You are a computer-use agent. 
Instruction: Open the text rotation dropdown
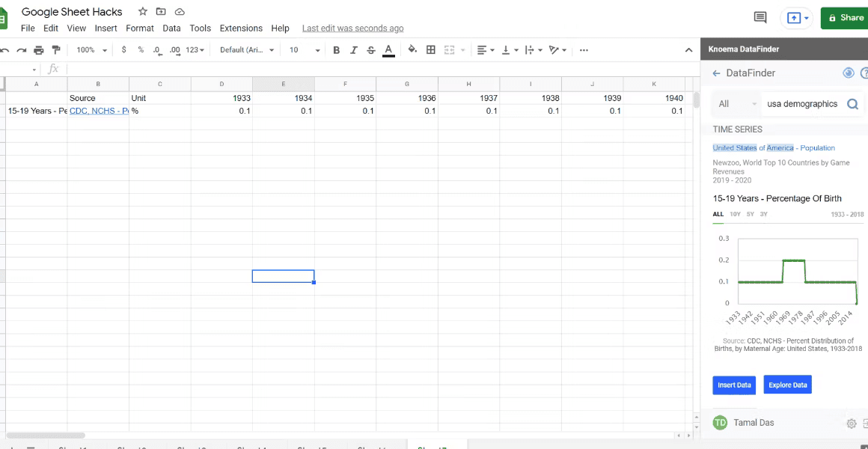557,50
